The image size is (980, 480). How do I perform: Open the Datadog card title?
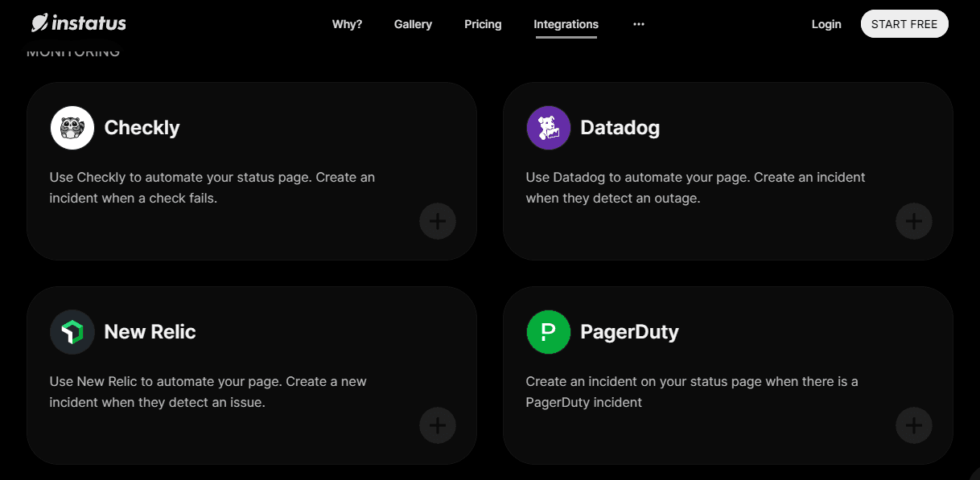(620, 128)
